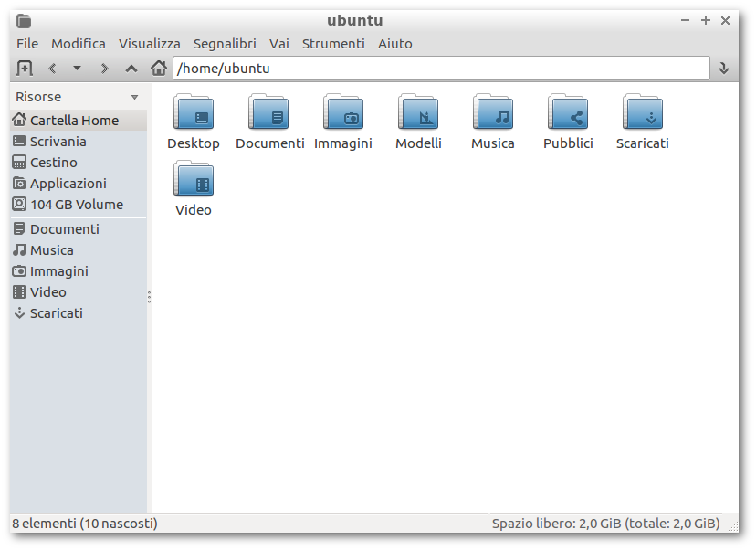The height and width of the screenshot is (550, 756).
Task: Open the Visualizza menu
Action: pos(150,44)
